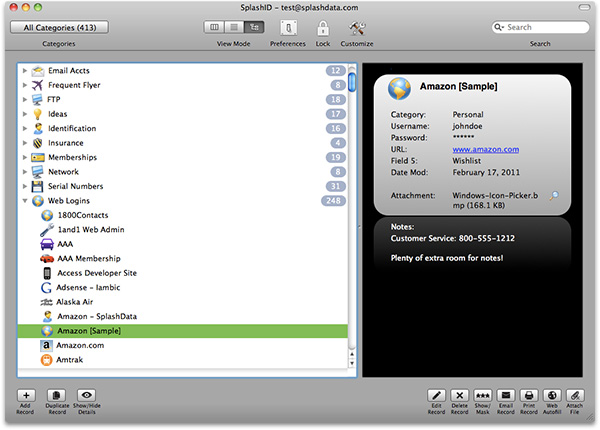Click the Duplicate Record button
Viewport: 600px width, 430px height.
56,395
